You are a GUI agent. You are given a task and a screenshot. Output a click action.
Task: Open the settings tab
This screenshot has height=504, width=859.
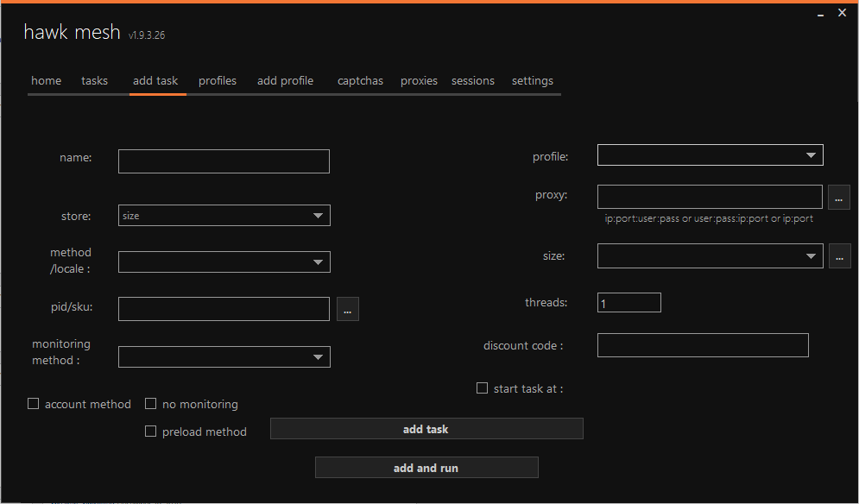pyautogui.click(x=532, y=81)
